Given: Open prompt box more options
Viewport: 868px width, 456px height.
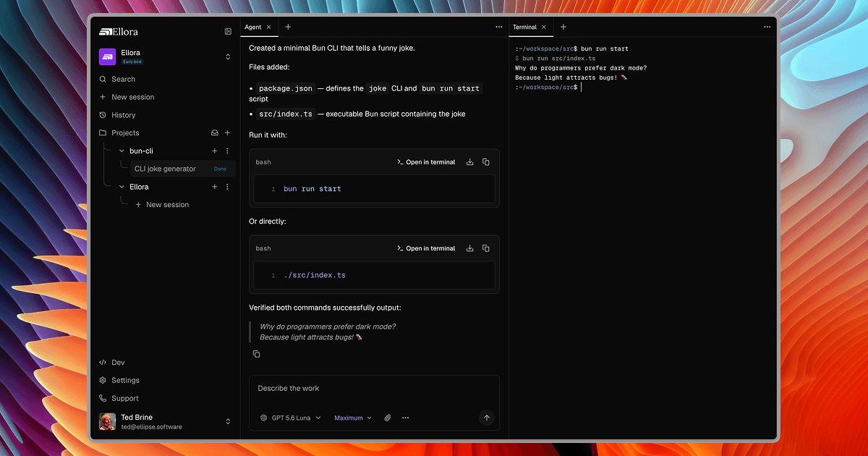Looking at the screenshot, I should (x=405, y=418).
